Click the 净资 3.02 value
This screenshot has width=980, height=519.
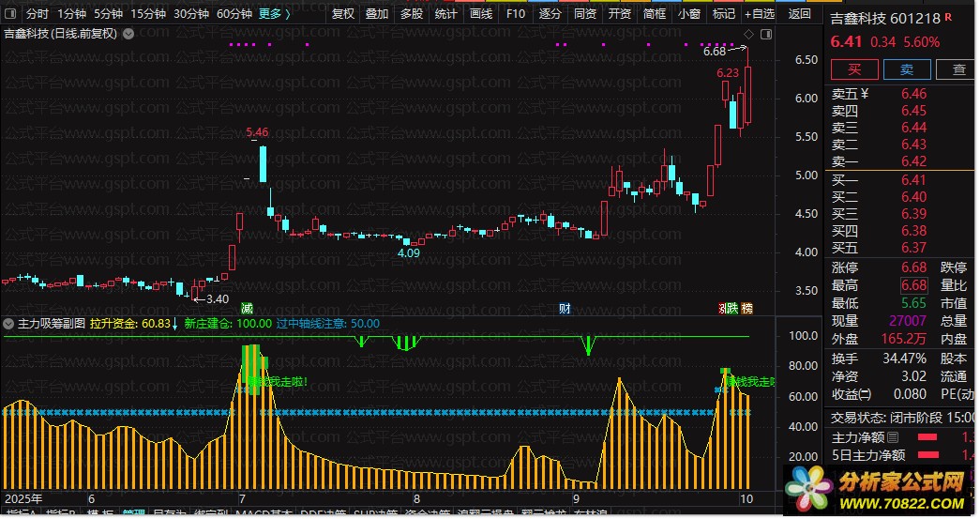click(913, 376)
